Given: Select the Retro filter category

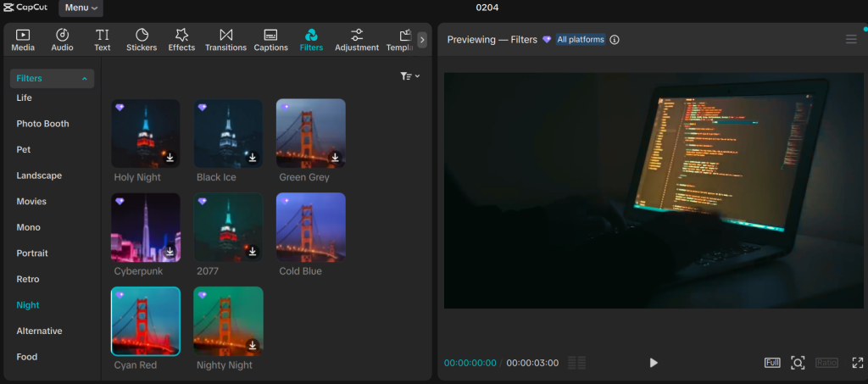Looking at the screenshot, I should coord(28,279).
